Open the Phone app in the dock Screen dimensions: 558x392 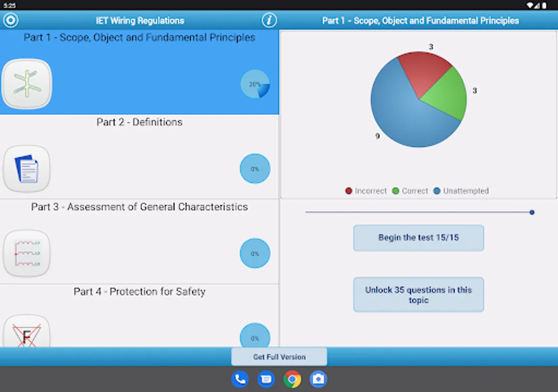pos(240,379)
